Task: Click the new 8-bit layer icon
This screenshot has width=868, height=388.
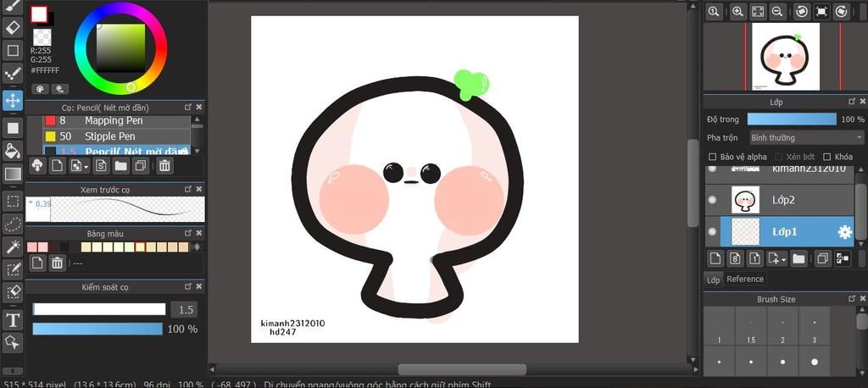Action: [x=736, y=258]
